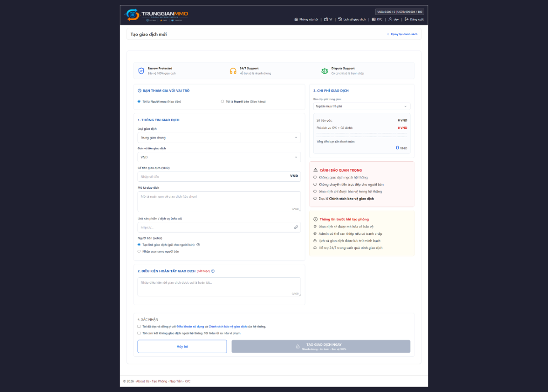
Task: Click the info icon beside Đọc kĩ Chính sách bảo vệ
Action: point(315,199)
